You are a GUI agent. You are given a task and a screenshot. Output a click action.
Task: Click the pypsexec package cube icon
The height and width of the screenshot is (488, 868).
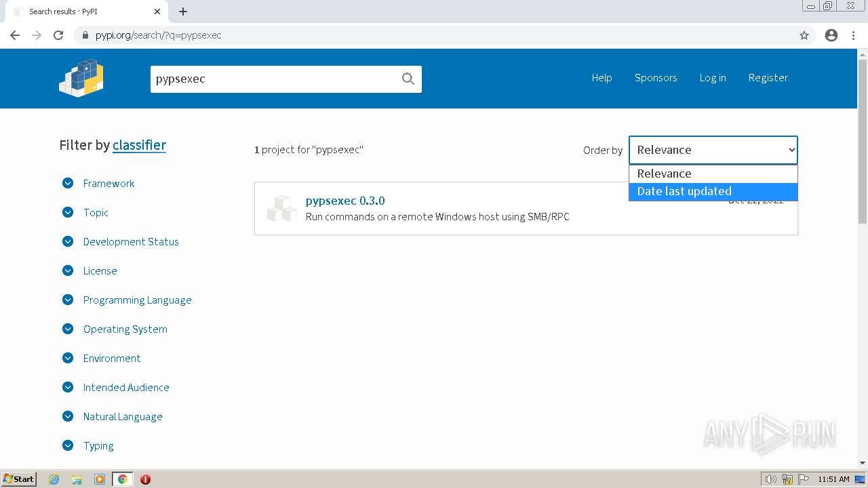click(282, 208)
